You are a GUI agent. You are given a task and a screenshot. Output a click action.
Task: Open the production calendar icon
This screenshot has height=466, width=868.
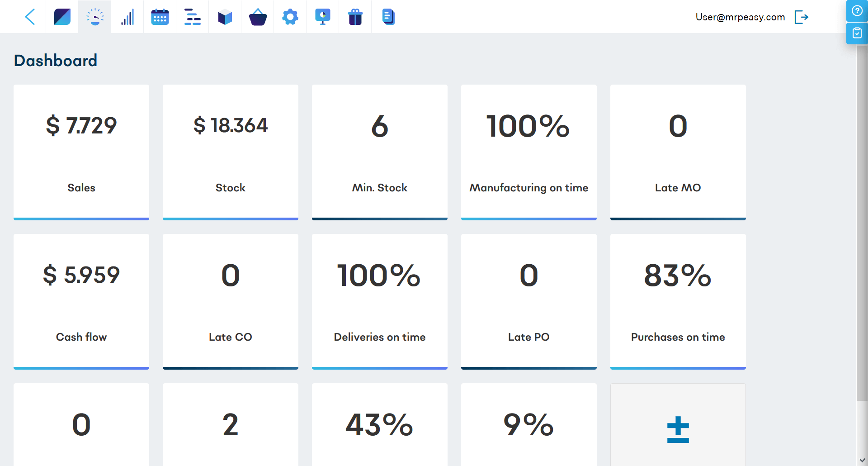click(x=160, y=17)
